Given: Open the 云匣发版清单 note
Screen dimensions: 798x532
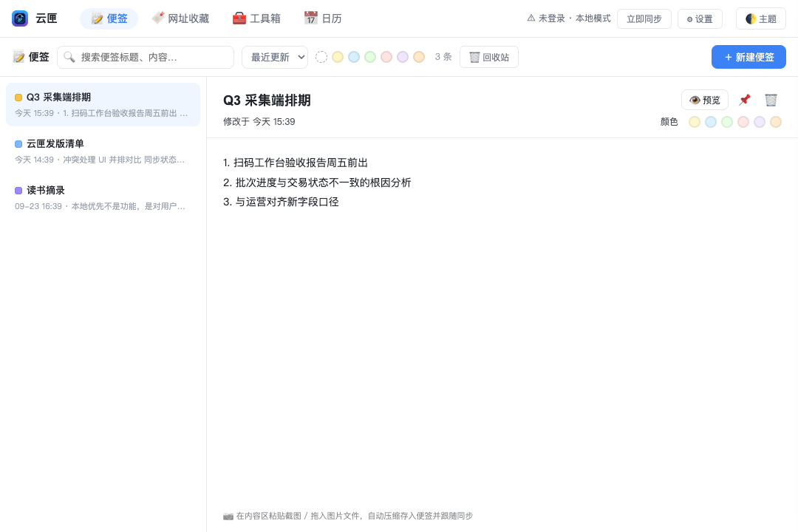Looking at the screenshot, I should (x=103, y=151).
